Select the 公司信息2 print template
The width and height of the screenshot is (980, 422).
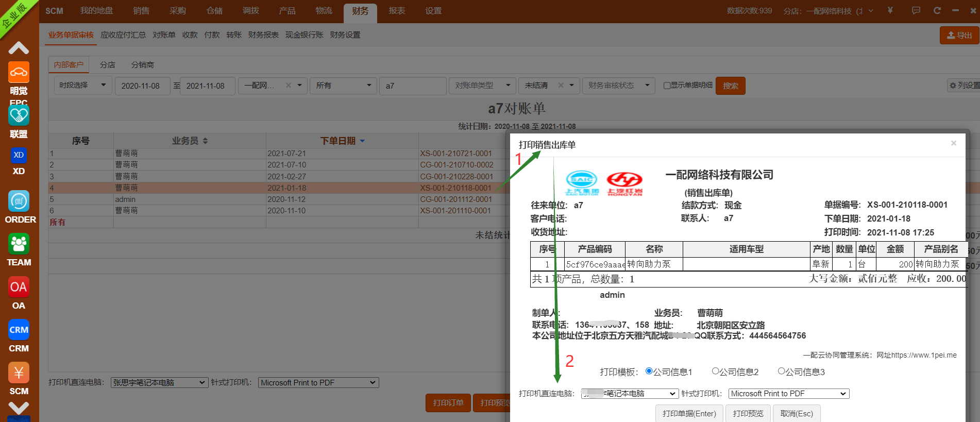(x=715, y=371)
